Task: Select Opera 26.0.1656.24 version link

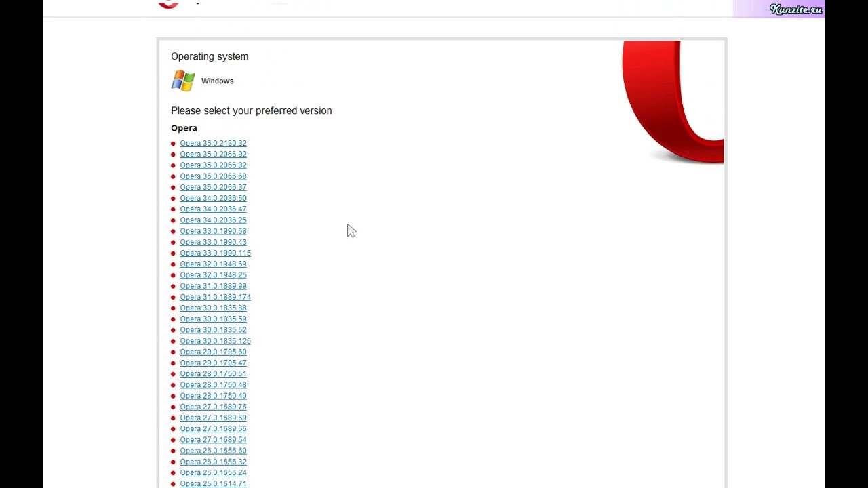Action: [x=213, y=472]
